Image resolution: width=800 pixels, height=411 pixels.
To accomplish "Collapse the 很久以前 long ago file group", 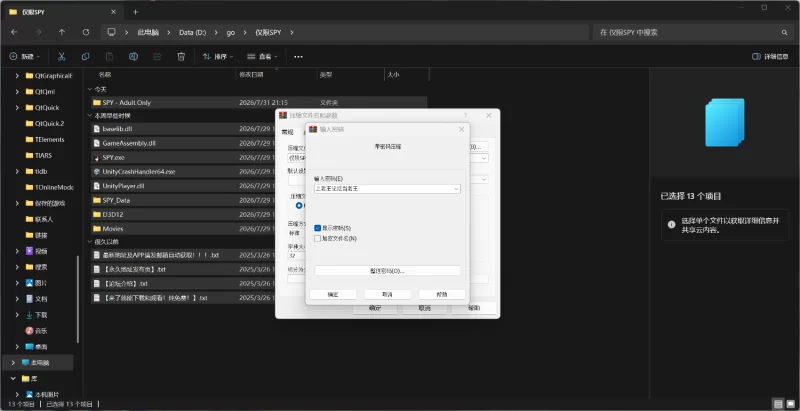I will pos(90,242).
